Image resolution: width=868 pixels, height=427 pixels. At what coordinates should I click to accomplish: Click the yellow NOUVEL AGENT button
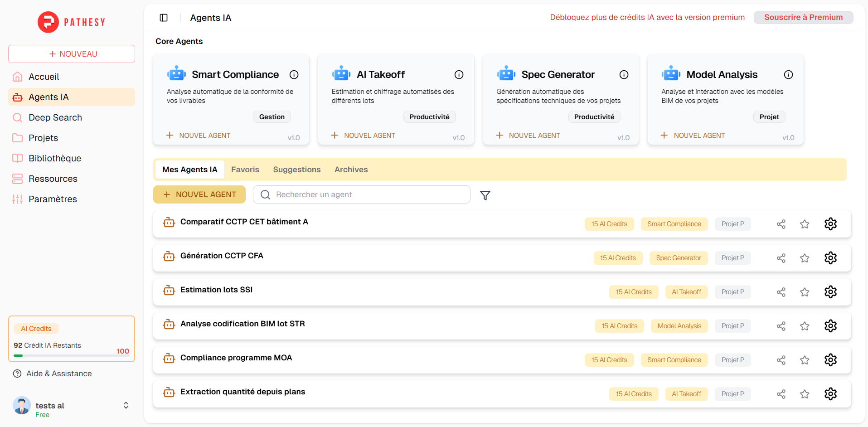[x=199, y=194]
